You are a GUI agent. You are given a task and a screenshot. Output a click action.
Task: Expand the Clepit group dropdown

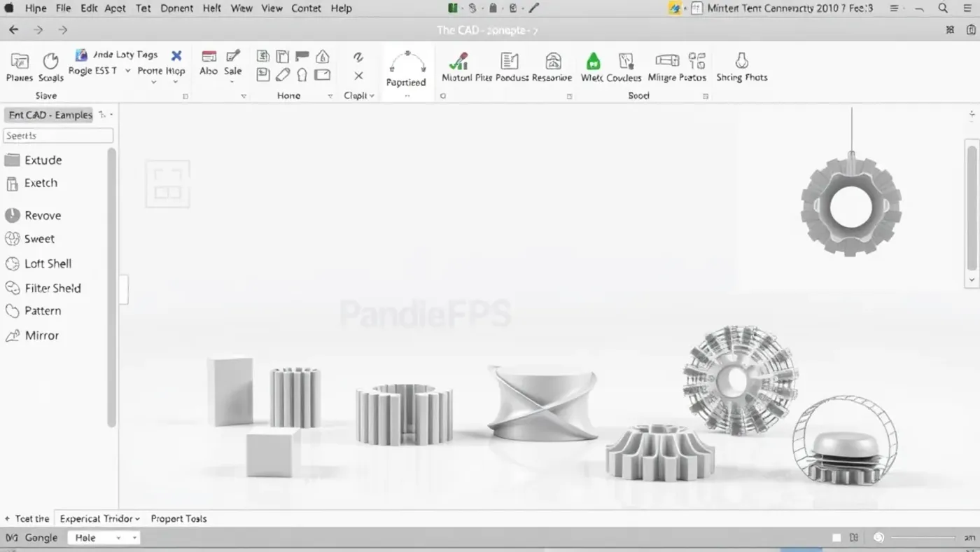[x=372, y=96]
